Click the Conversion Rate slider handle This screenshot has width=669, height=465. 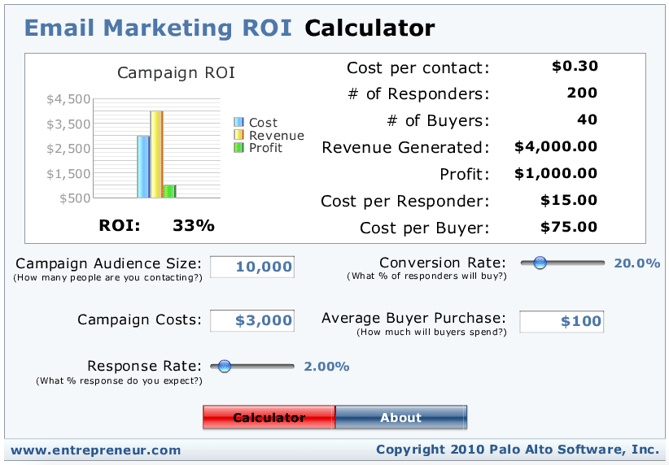point(540,263)
